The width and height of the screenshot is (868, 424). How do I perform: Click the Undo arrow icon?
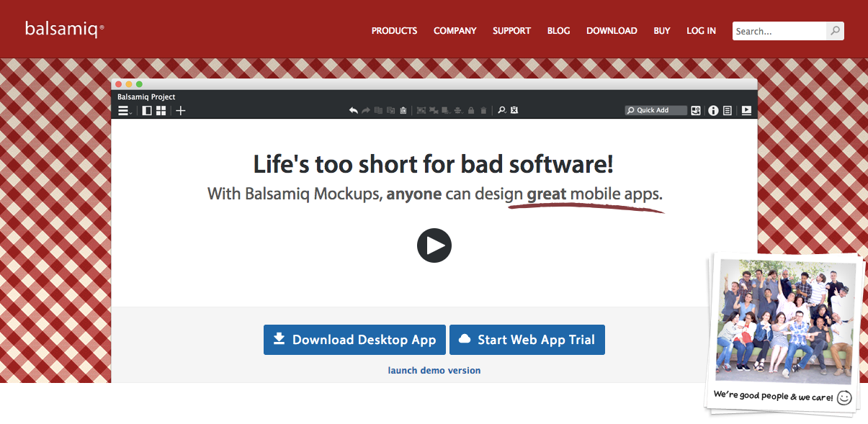[354, 110]
